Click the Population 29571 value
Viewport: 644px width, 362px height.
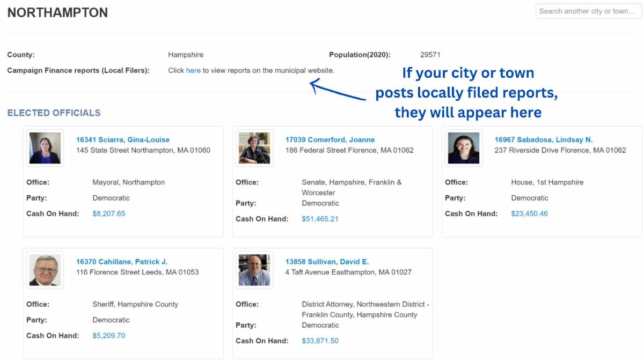(x=430, y=55)
